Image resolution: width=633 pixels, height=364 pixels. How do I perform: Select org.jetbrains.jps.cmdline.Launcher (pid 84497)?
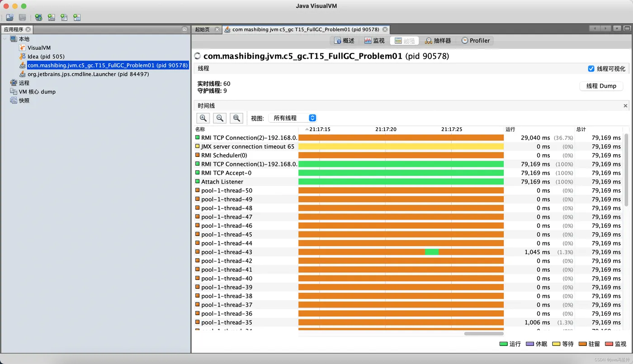click(88, 74)
